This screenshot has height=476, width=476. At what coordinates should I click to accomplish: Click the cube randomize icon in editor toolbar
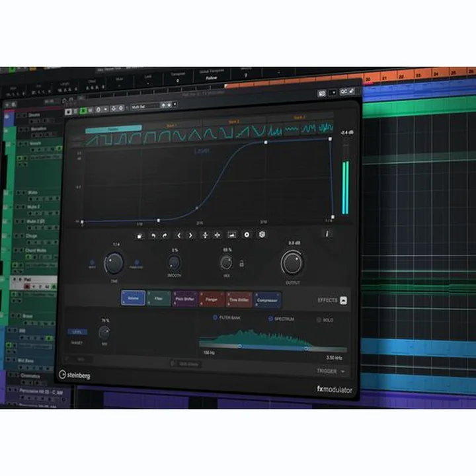pos(262,235)
